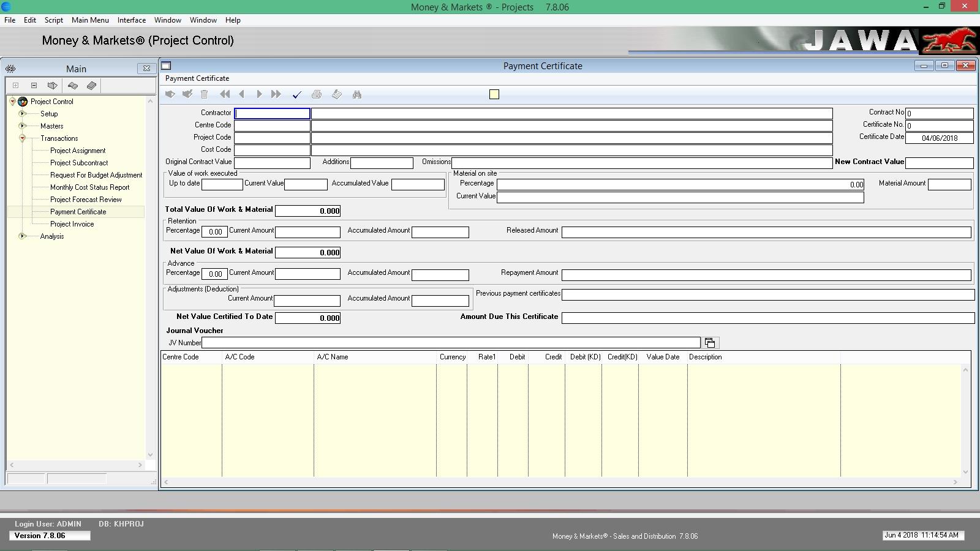The image size is (980, 551).
Task: Jump to last record with double-right arrow
Action: click(276, 94)
